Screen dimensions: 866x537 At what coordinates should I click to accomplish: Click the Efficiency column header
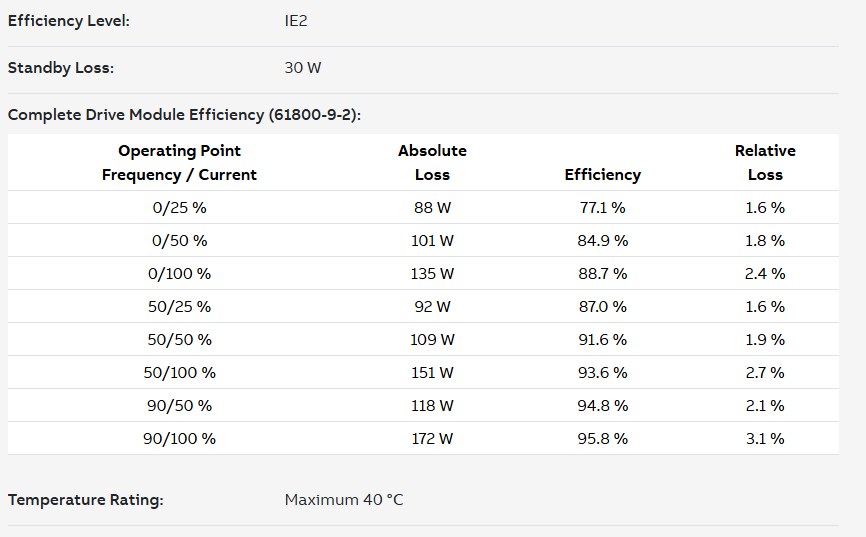602,174
